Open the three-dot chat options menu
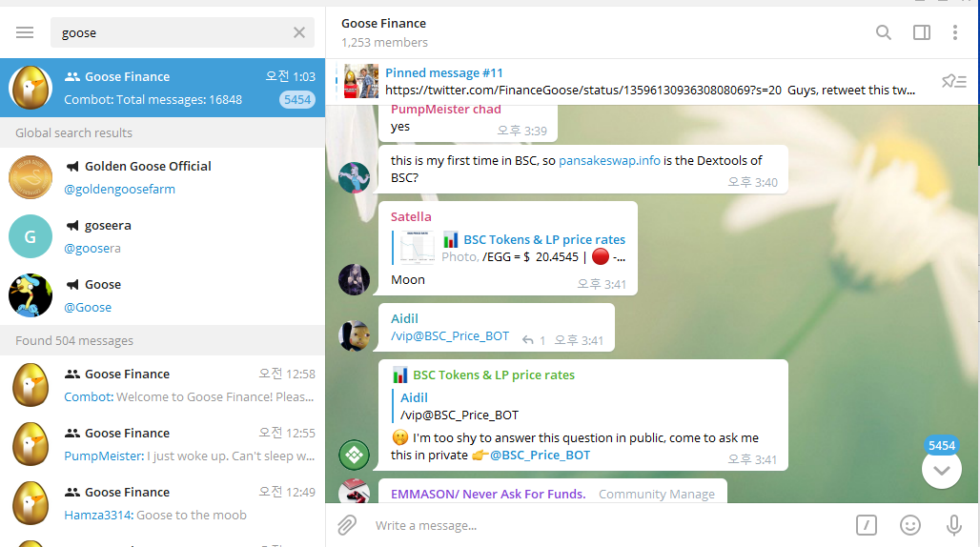Image resolution: width=980 pixels, height=547 pixels. click(x=955, y=32)
